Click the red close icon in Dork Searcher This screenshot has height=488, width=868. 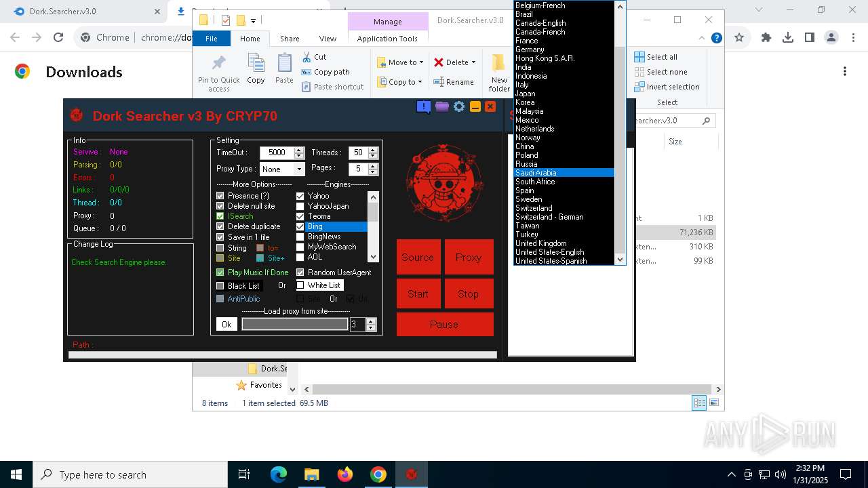pos(490,106)
